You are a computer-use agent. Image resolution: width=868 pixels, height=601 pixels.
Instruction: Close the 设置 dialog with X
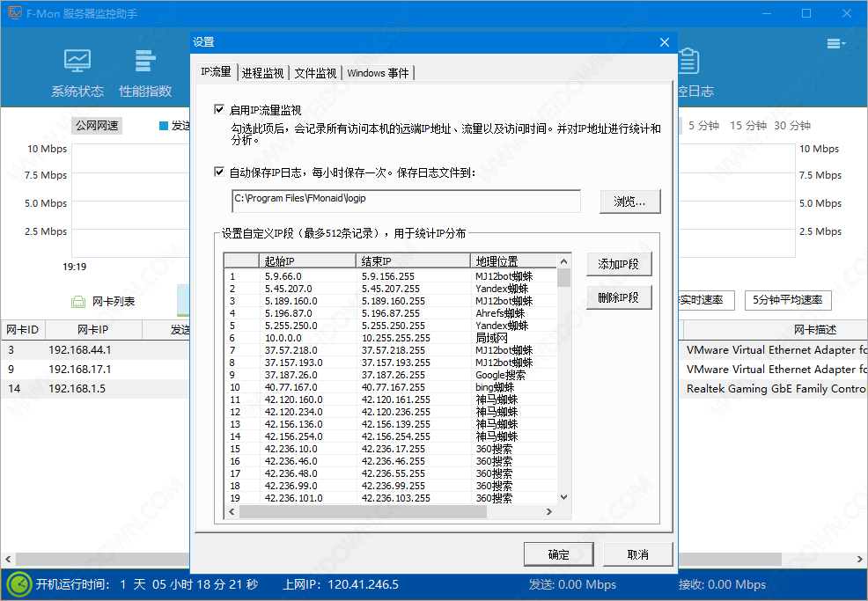665,42
